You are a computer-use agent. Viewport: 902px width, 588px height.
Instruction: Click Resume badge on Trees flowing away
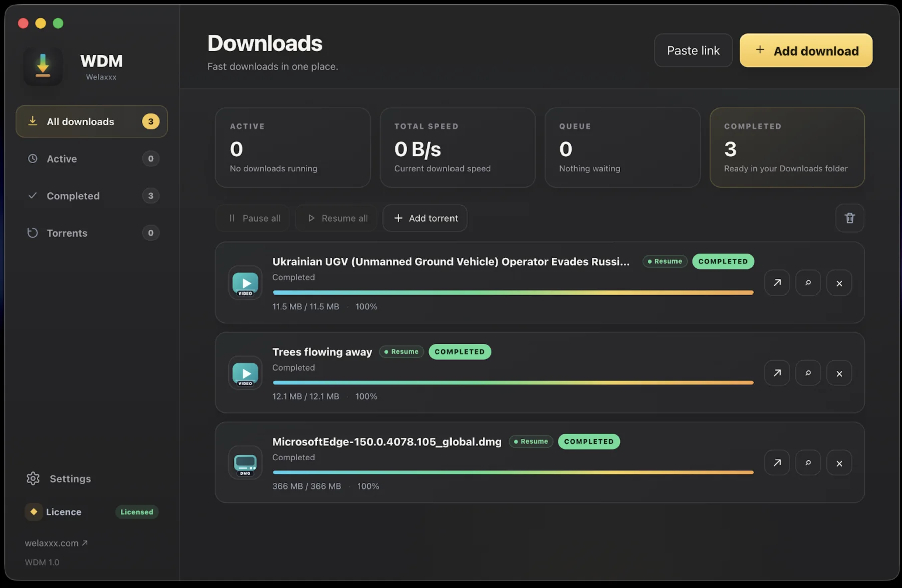tap(401, 352)
